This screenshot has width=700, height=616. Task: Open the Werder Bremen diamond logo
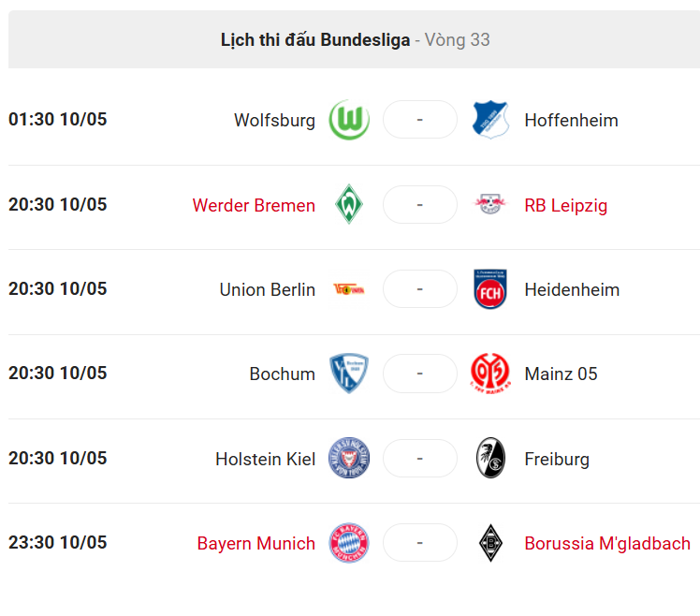(x=349, y=204)
